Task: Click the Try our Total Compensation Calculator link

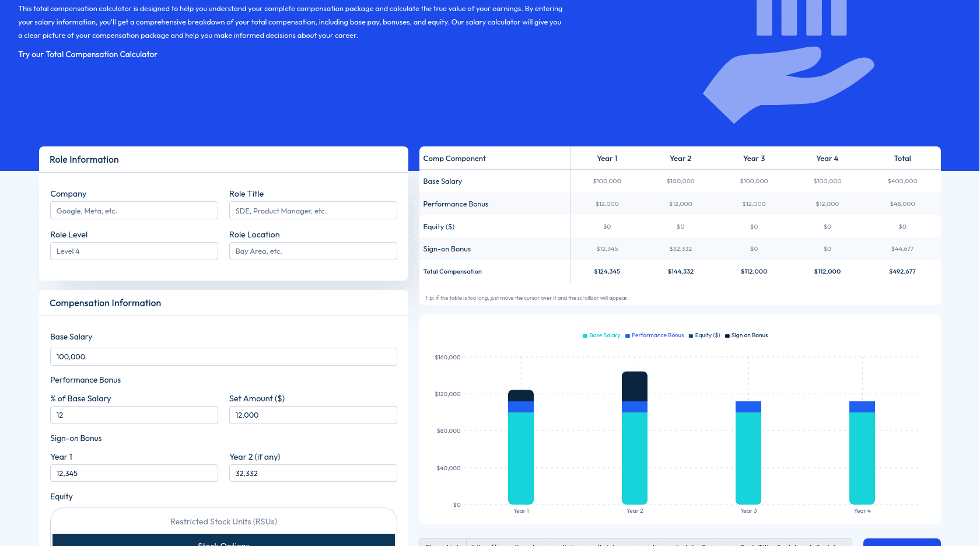Action: click(x=87, y=54)
